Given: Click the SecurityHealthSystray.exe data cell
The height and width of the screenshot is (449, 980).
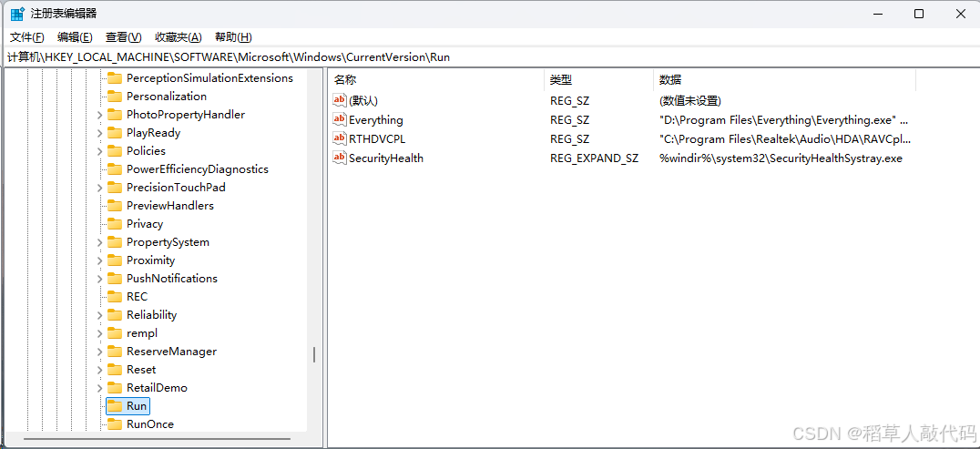Looking at the screenshot, I should pyautogui.click(x=781, y=158).
